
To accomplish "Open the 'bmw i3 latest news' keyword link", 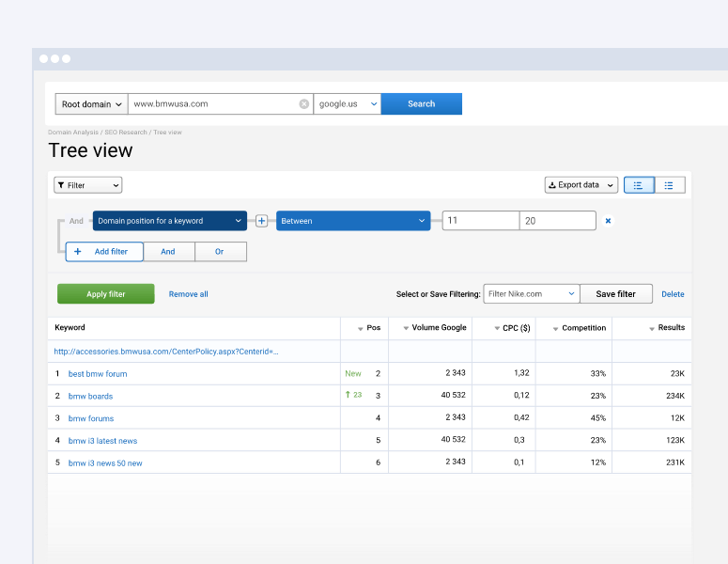I will pos(102,441).
